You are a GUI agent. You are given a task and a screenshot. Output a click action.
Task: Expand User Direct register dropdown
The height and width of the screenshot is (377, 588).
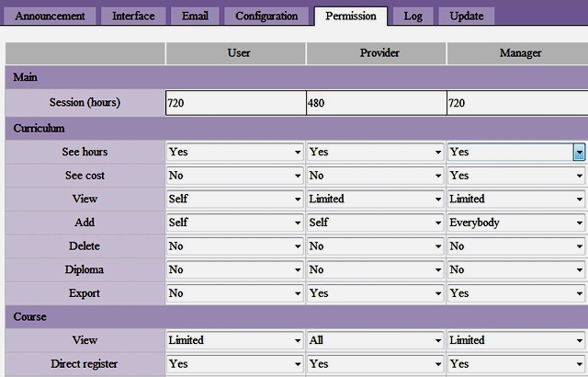235,364
